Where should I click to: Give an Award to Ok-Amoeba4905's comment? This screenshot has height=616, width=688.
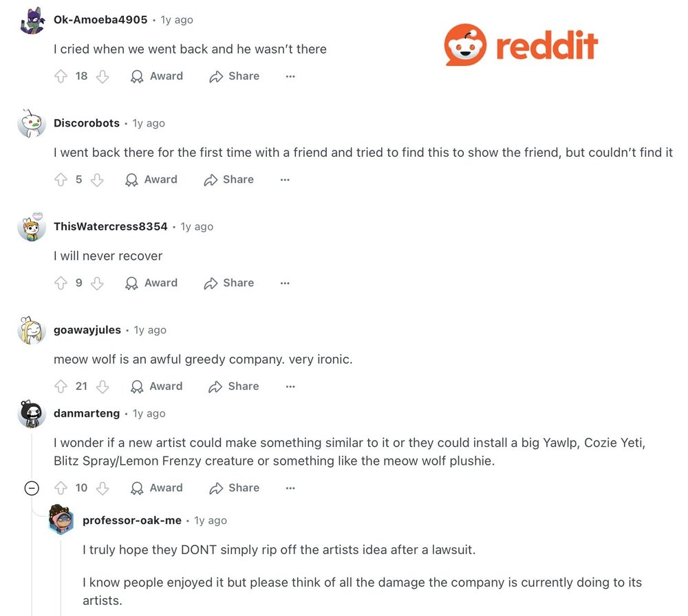coord(157,76)
